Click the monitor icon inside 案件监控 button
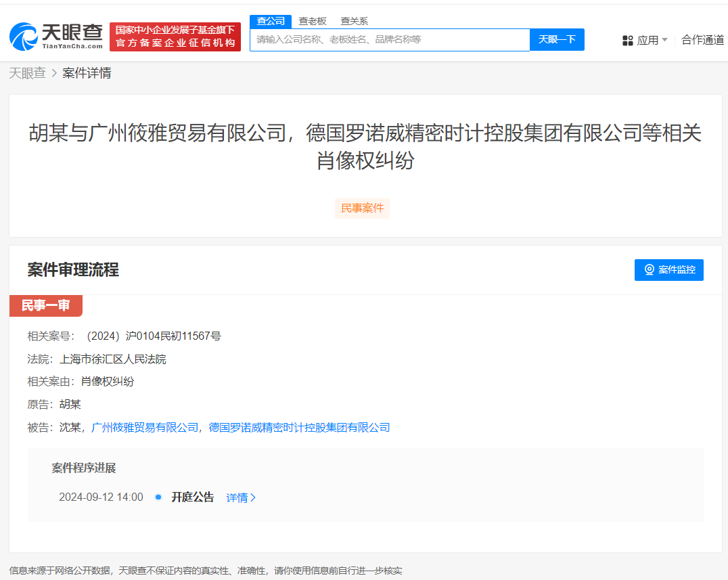The width and height of the screenshot is (728, 580). pos(650,270)
